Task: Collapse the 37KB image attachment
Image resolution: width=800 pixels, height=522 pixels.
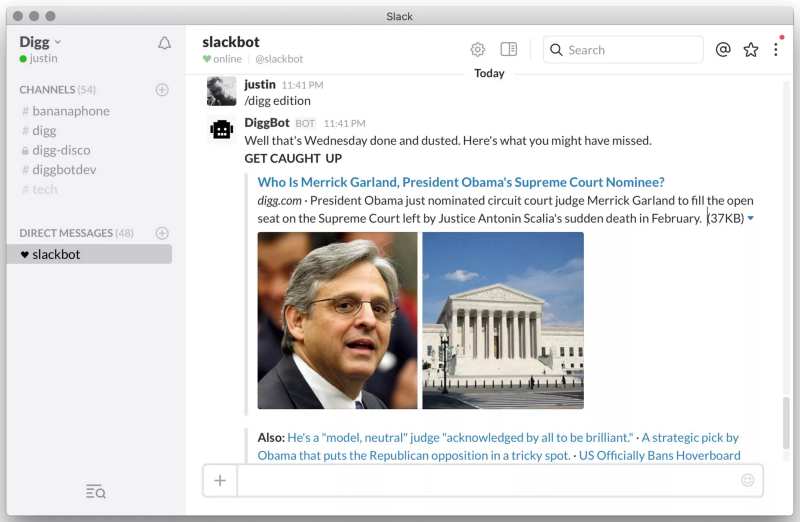Action: coord(751,218)
